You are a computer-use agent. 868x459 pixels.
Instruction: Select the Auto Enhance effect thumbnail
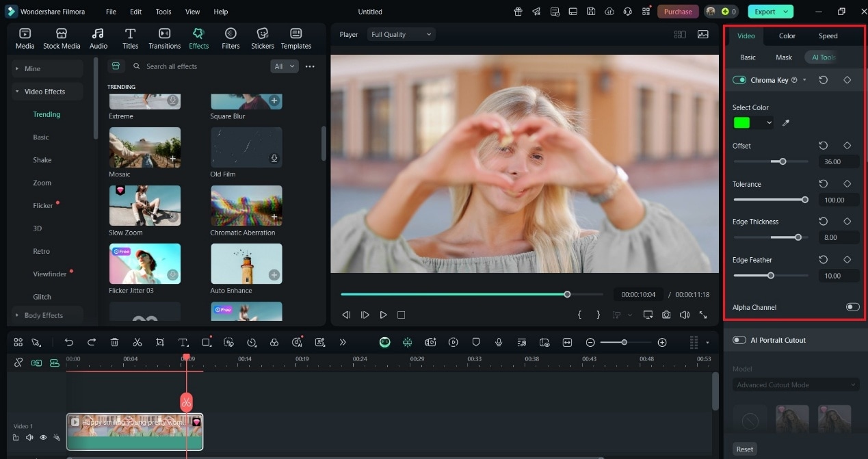[246, 264]
